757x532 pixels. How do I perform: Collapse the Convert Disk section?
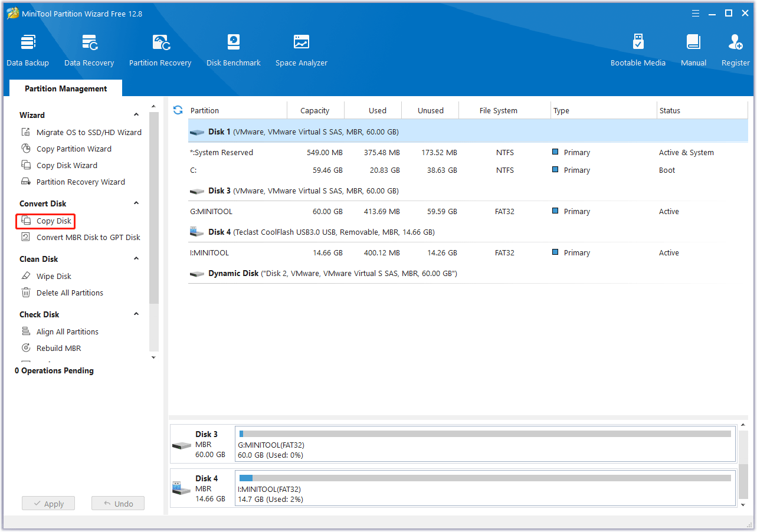click(x=136, y=203)
